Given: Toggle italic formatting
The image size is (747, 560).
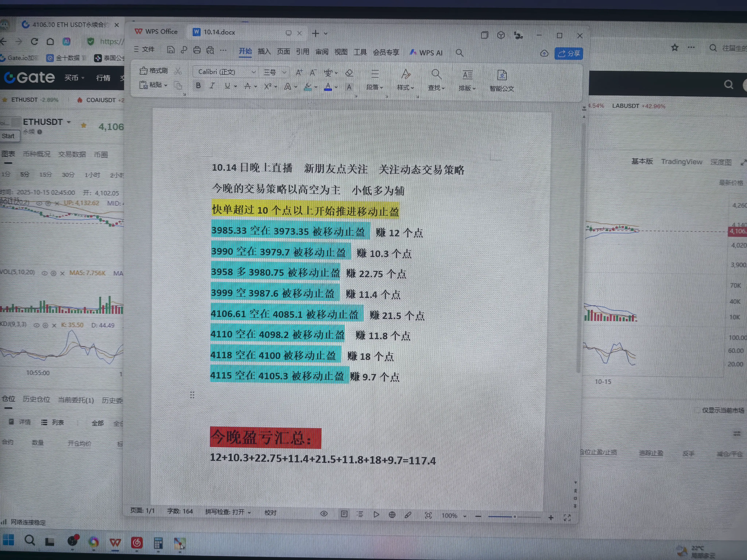Looking at the screenshot, I should pos(212,86).
